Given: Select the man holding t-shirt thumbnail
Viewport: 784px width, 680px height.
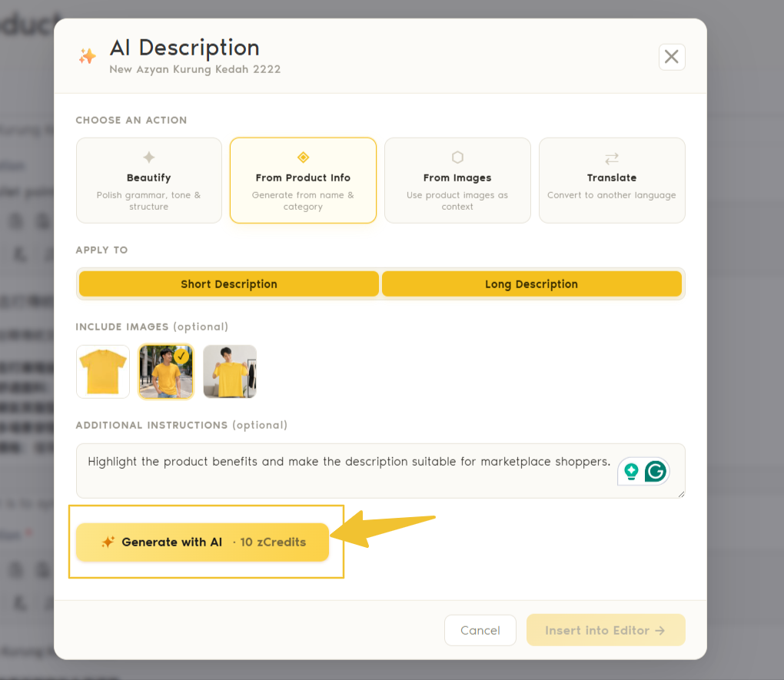Looking at the screenshot, I should pyautogui.click(x=230, y=371).
